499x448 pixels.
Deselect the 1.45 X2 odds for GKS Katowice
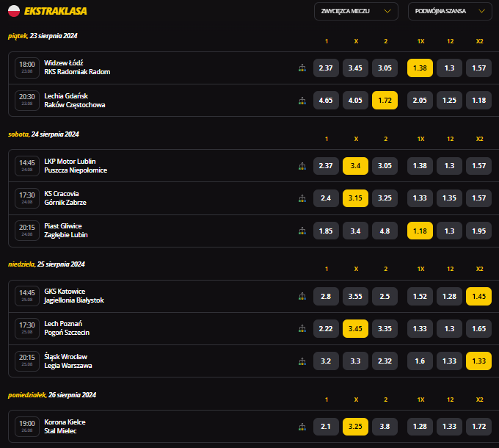tap(478, 296)
